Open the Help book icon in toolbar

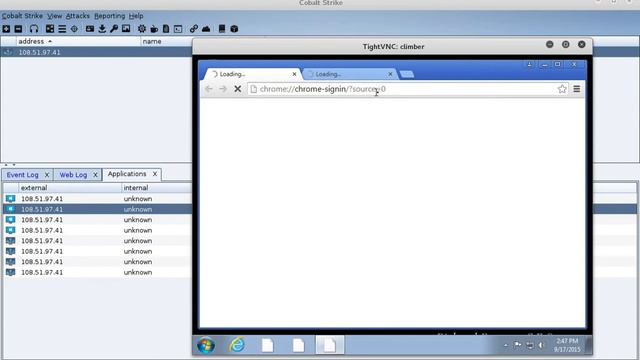(x=222, y=29)
